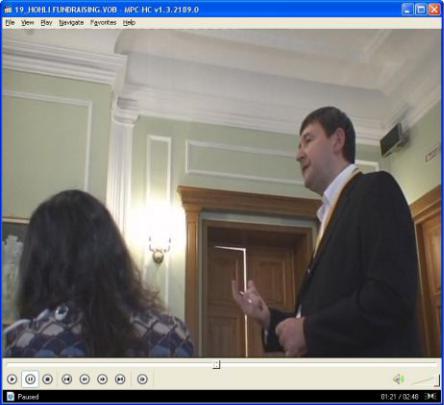This screenshot has height=405, width=444.
Task: Close the MPC HC window
Action: [x=434, y=9]
